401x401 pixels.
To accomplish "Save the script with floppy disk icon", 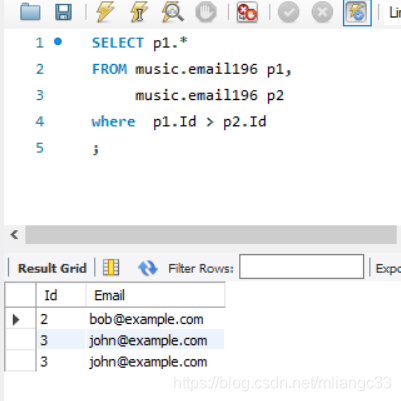I will coord(63,12).
